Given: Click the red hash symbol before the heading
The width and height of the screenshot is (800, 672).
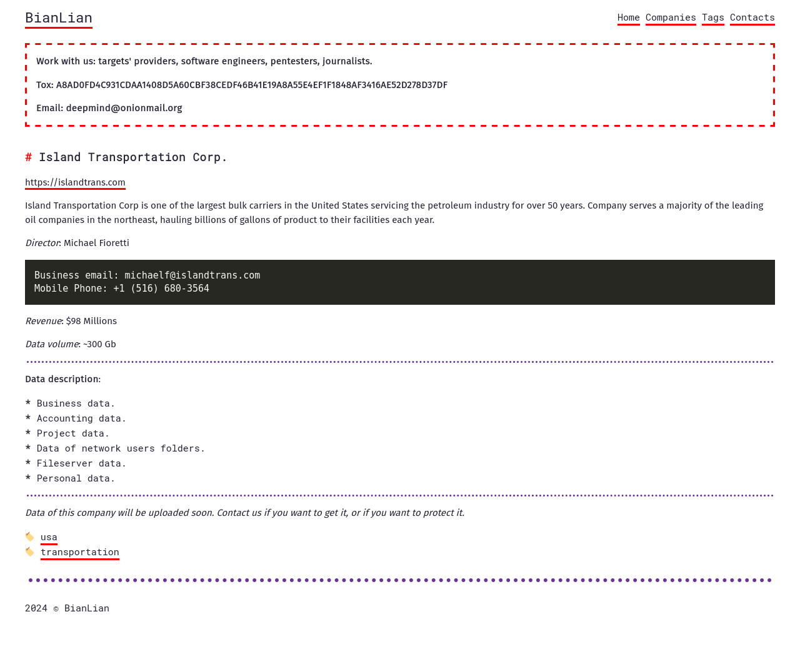Looking at the screenshot, I should tap(28, 157).
